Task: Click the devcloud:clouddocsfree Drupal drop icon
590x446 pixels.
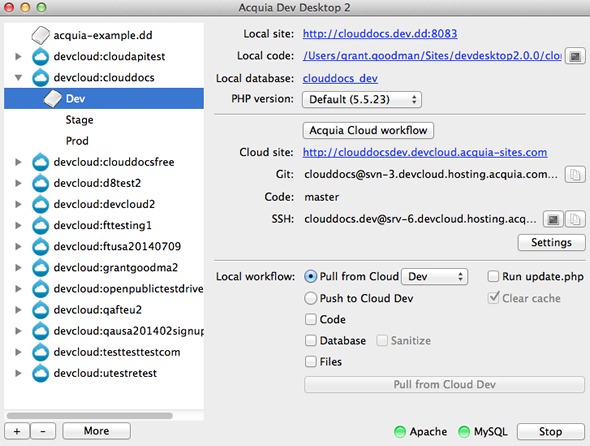Action: [x=40, y=162]
